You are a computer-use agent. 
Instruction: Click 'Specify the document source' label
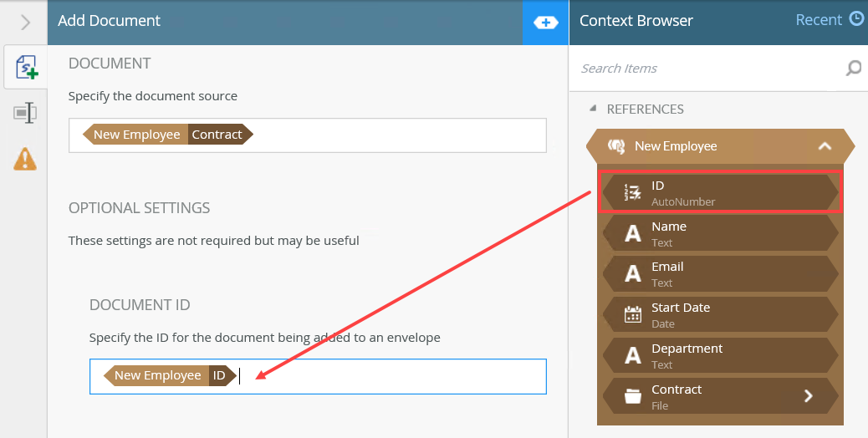tap(153, 96)
